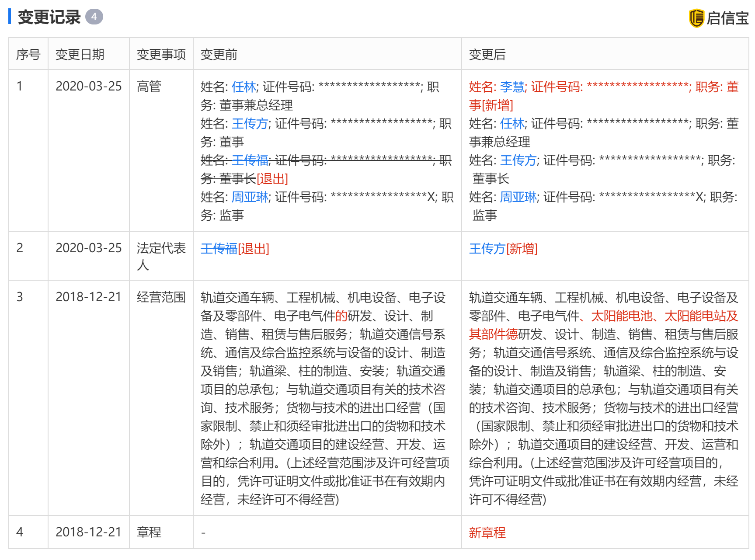755x560 pixels.
Task: Select the 经营范围 cell in row 3
Action: click(161, 297)
